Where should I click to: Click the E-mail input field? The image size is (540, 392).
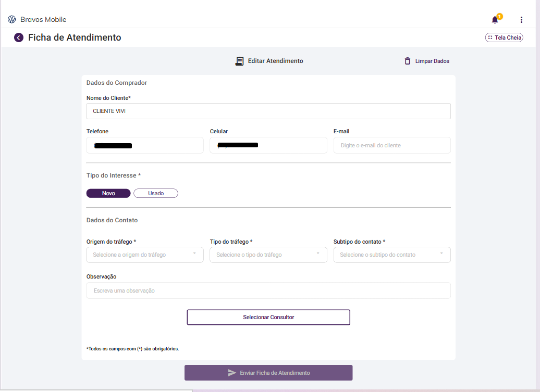[x=392, y=145]
